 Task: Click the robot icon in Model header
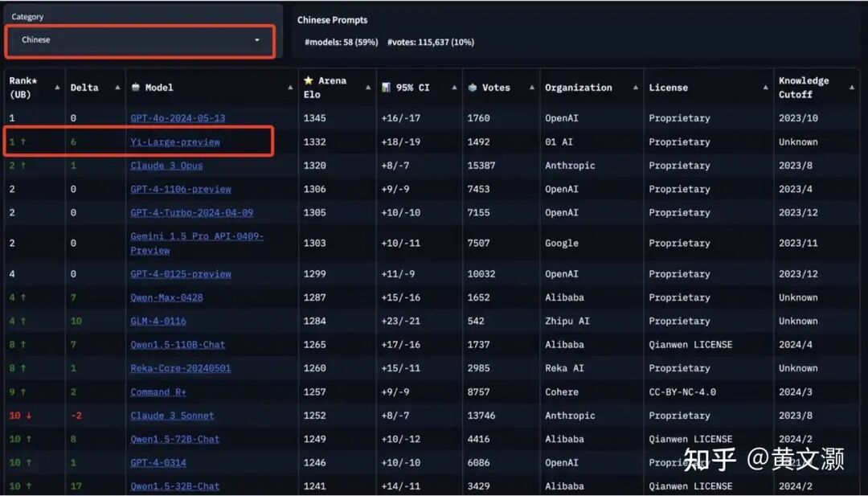point(136,87)
